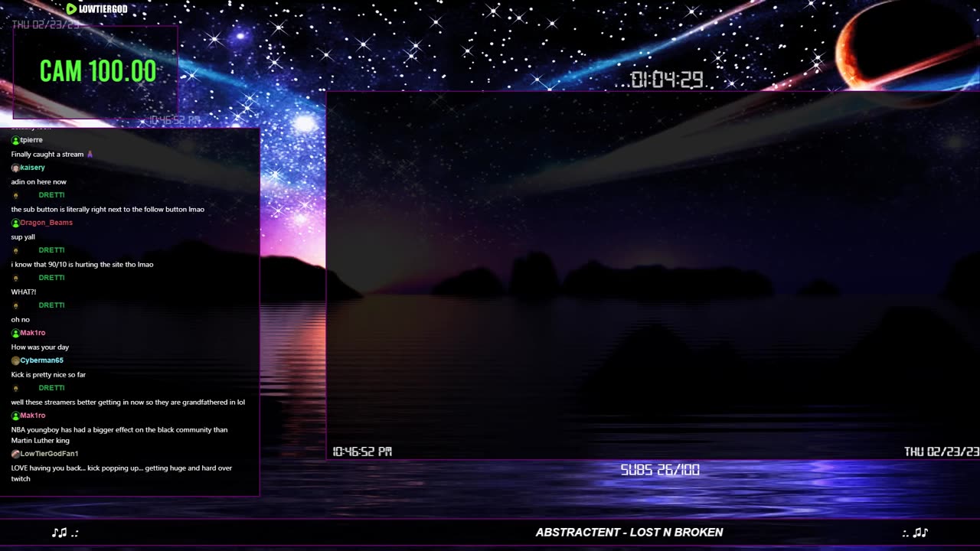Click Dragon_Beams' green avatar icon

(x=15, y=223)
